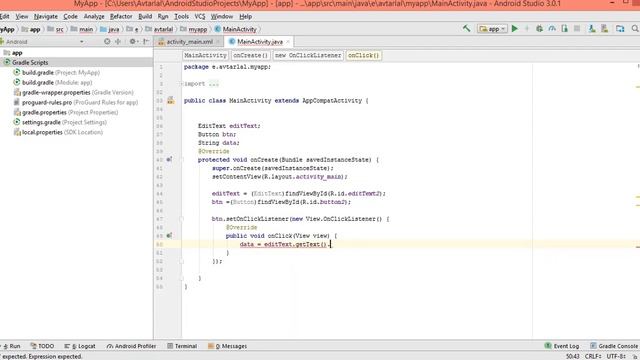Expand the folded import statements
This screenshot has height=360, width=640.
click(x=214, y=84)
